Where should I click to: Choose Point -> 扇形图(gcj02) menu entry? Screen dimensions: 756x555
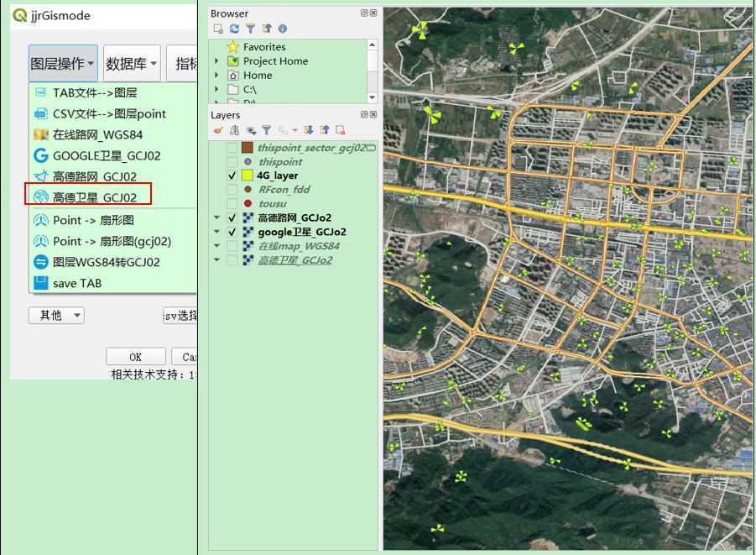coord(112,241)
